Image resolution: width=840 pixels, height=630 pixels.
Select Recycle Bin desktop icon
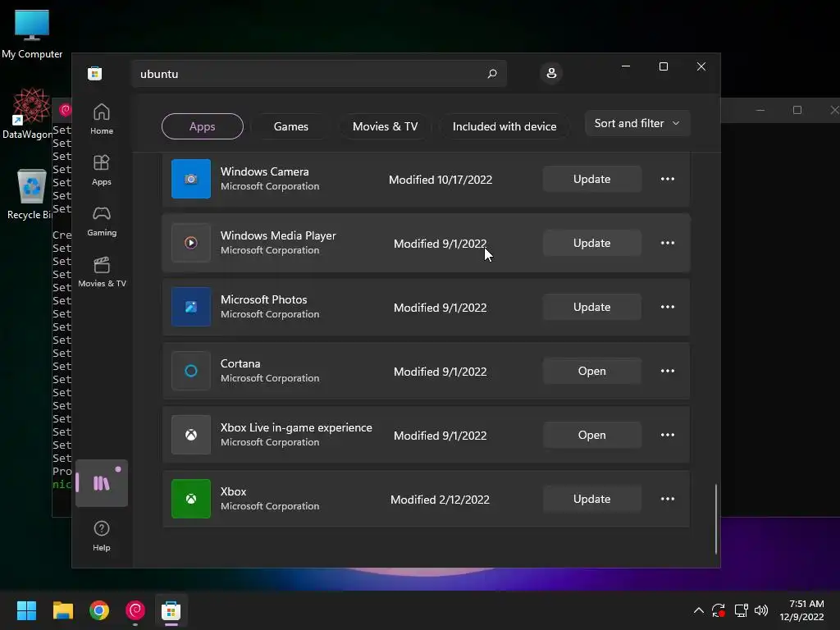tap(30, 194)
